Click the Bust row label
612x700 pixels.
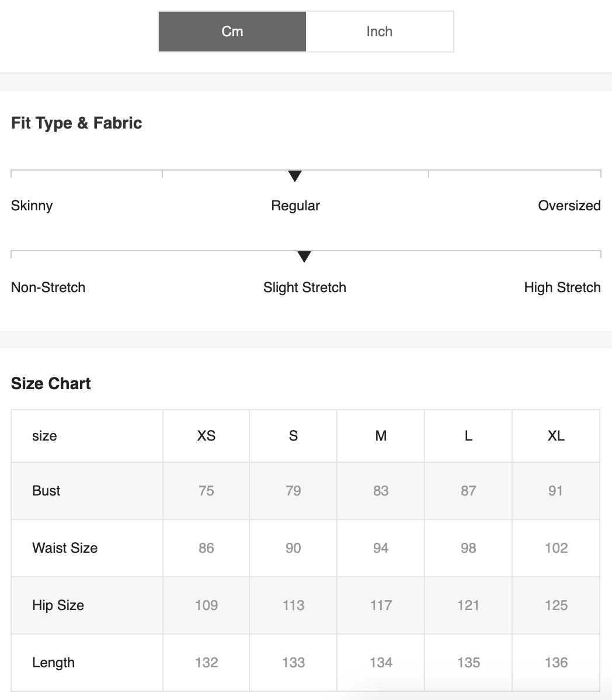click(x=46, y=491)
